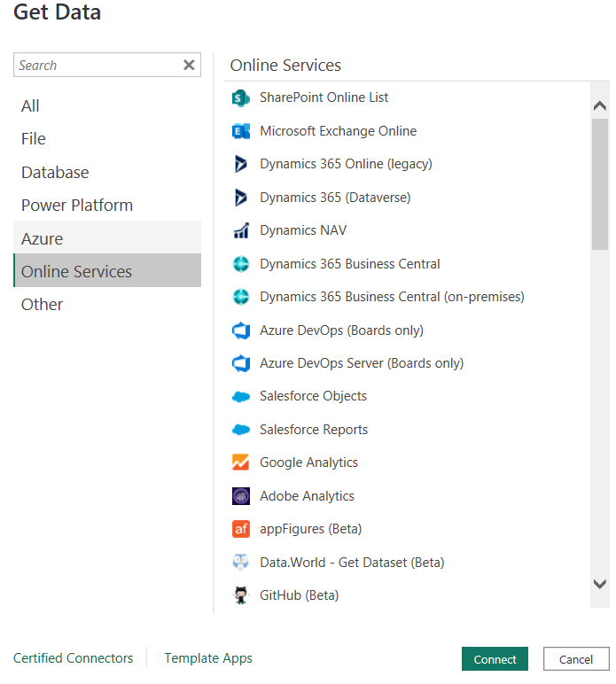Open the Database category

55,172
